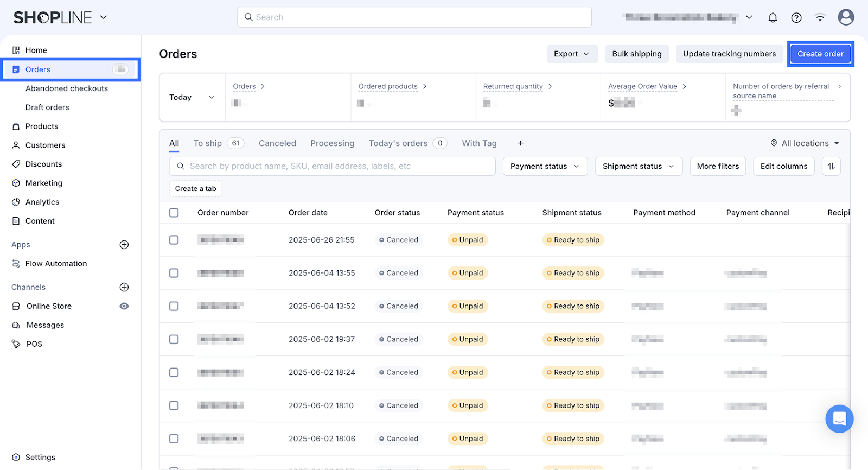Screen dimensions: 868x470
Task: Open the All locations dropdown
Action: point(805,143)
